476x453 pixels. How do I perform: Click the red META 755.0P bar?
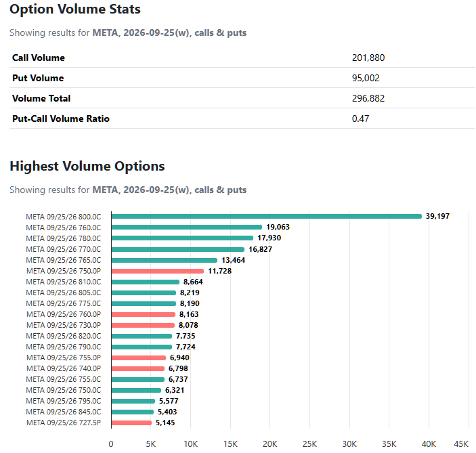(139, 358)
